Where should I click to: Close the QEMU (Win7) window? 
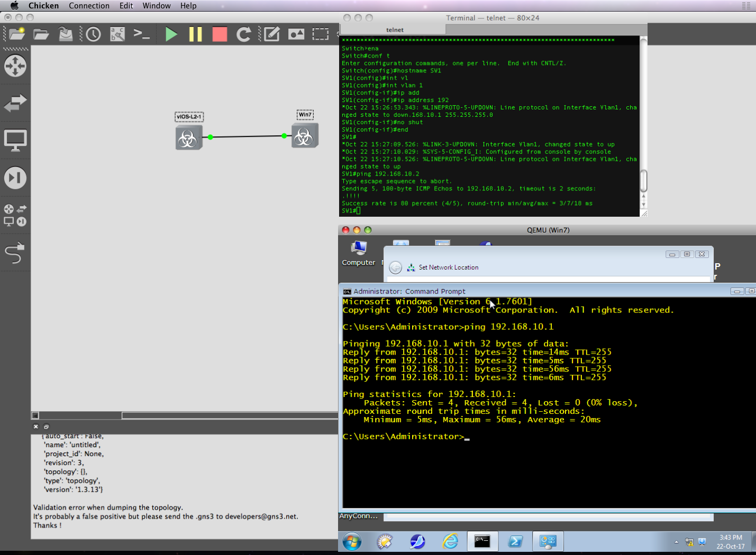pyautogui.click(x=345, y=230)
